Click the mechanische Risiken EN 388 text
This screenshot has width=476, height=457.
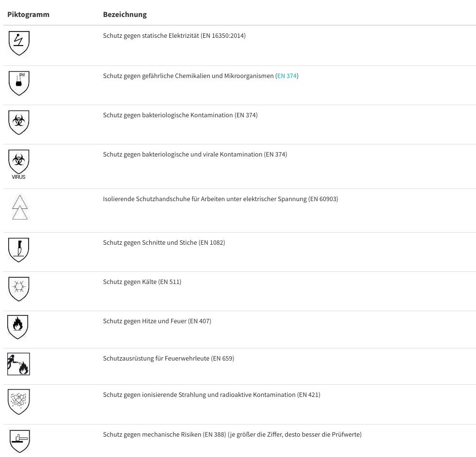232,435
